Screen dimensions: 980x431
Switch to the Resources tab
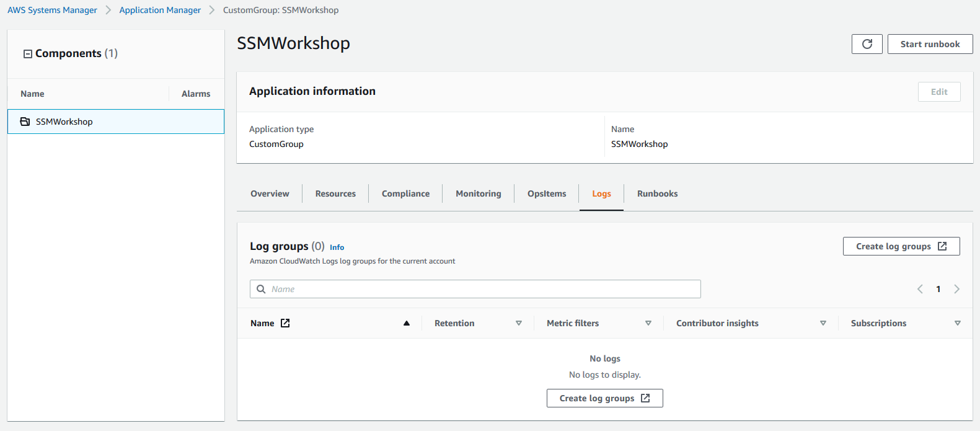[335, 193]
